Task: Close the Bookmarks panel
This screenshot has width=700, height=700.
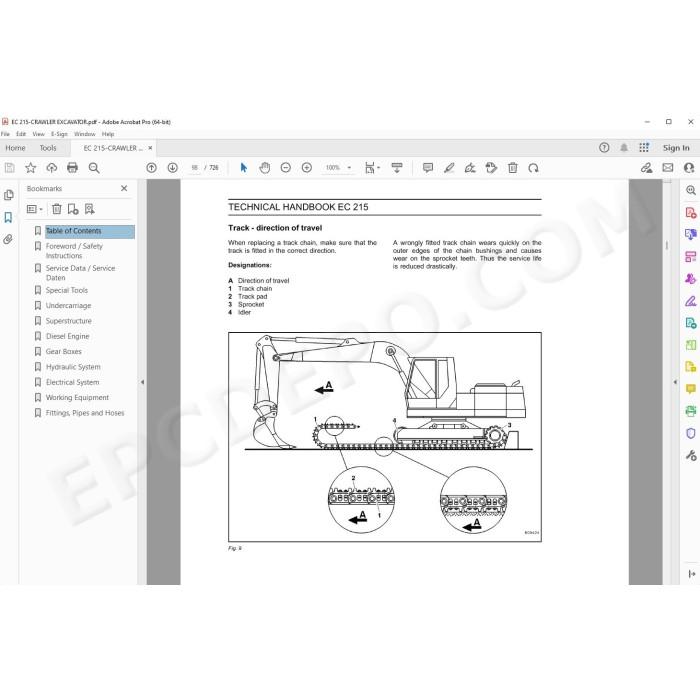Action: tap(124, 188)
